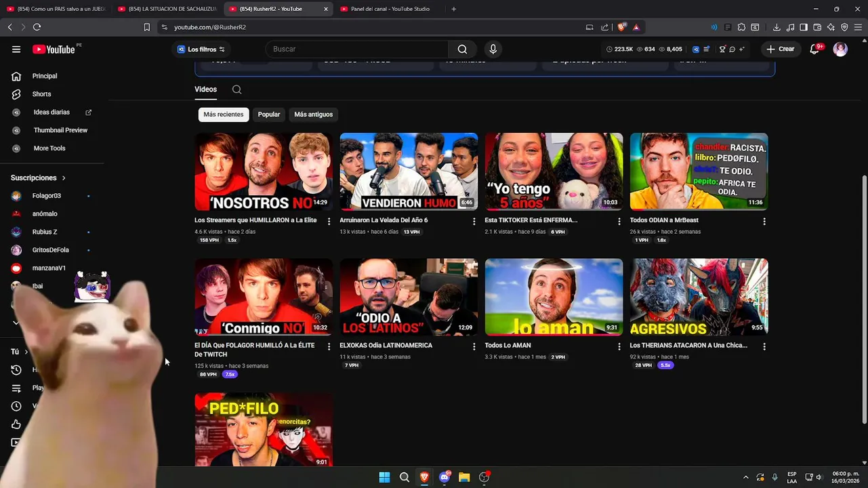The height and width of the screenshot is (488, 868).
Task: Open Thumbnail Preview in sidebar
Action: pos(52,130)
